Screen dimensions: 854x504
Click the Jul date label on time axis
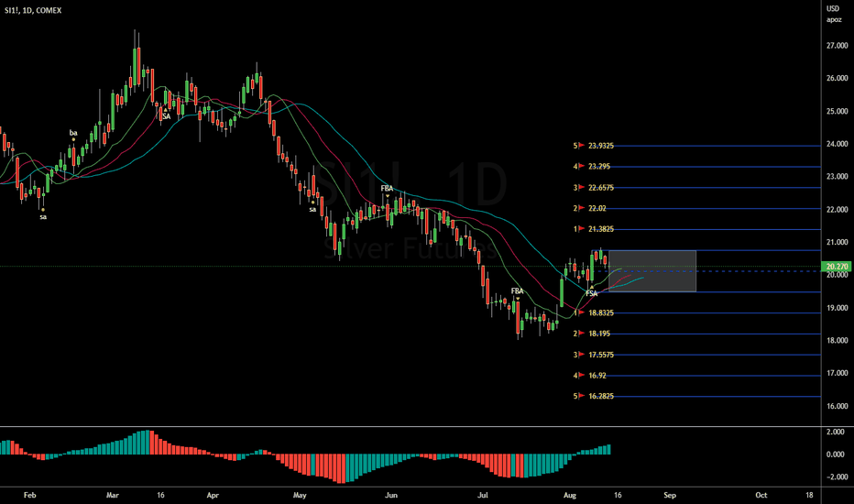[x=483, y=495]
